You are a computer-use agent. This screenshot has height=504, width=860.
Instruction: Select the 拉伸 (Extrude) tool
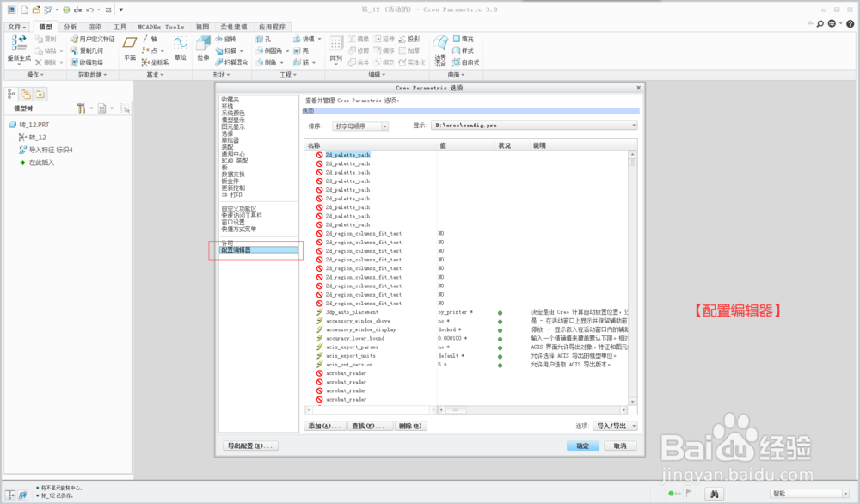coord(203,47)
